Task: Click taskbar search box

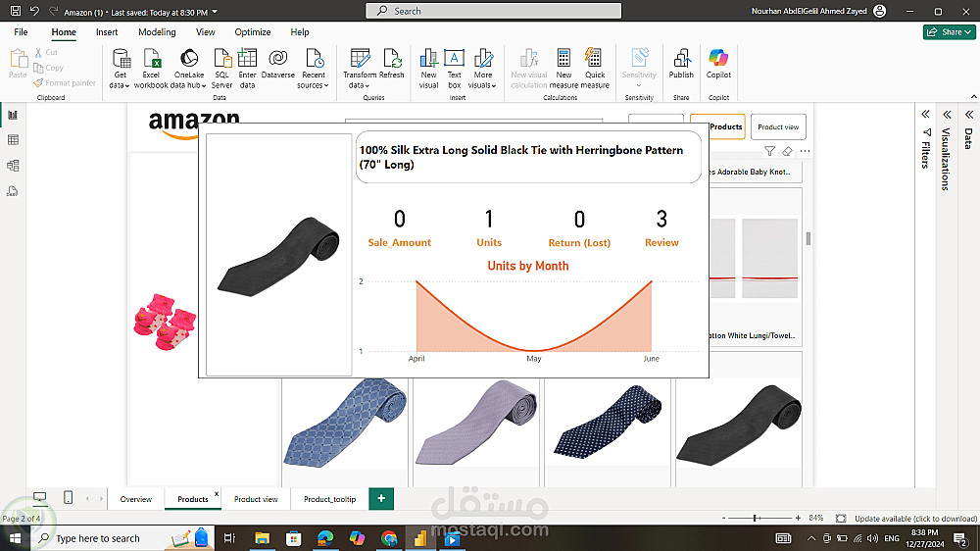Action: tap(122, 538)
